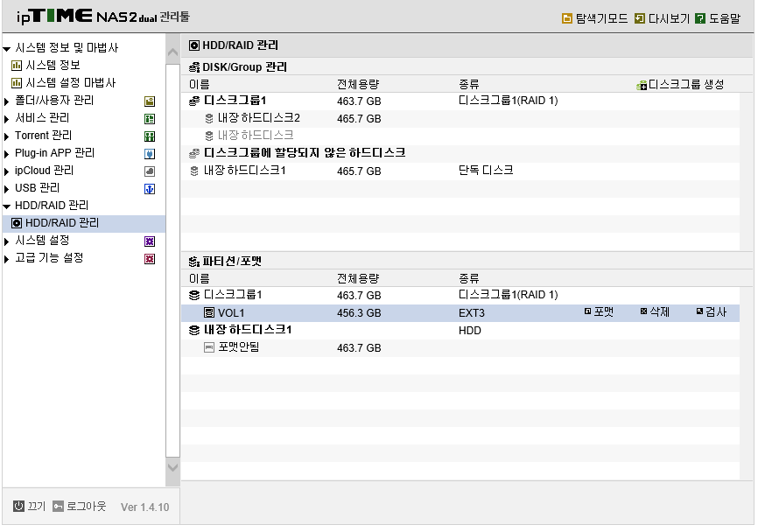Click 디스크그룹1 icon in DISK/Group list
This screenshot has height=532, width=758.
[x=193, y=101]
